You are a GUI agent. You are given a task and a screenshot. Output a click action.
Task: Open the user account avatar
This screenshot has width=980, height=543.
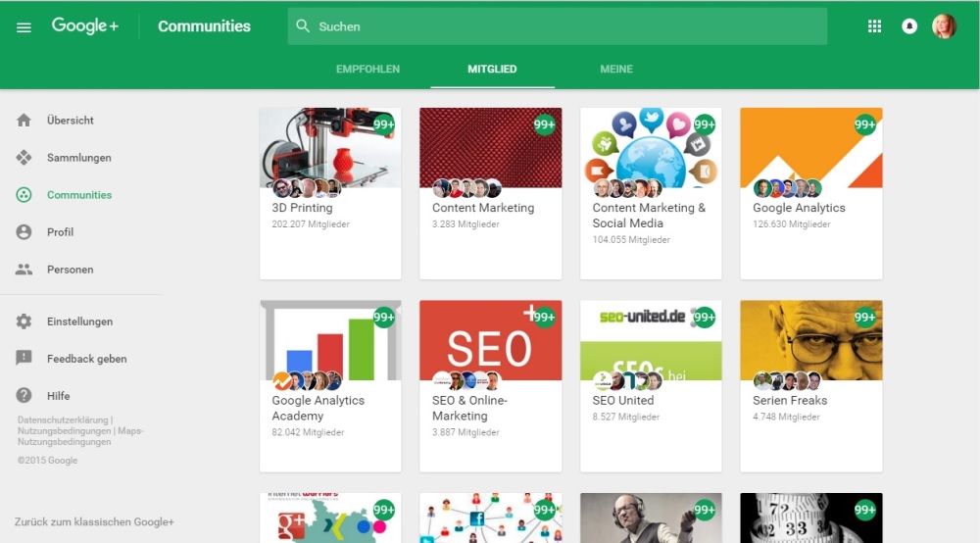(944, 26)
